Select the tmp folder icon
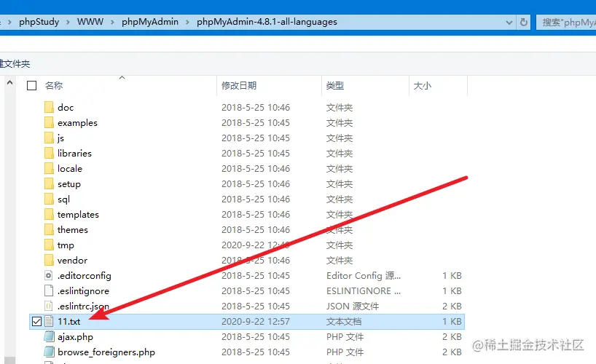 [x=49, y=245]
